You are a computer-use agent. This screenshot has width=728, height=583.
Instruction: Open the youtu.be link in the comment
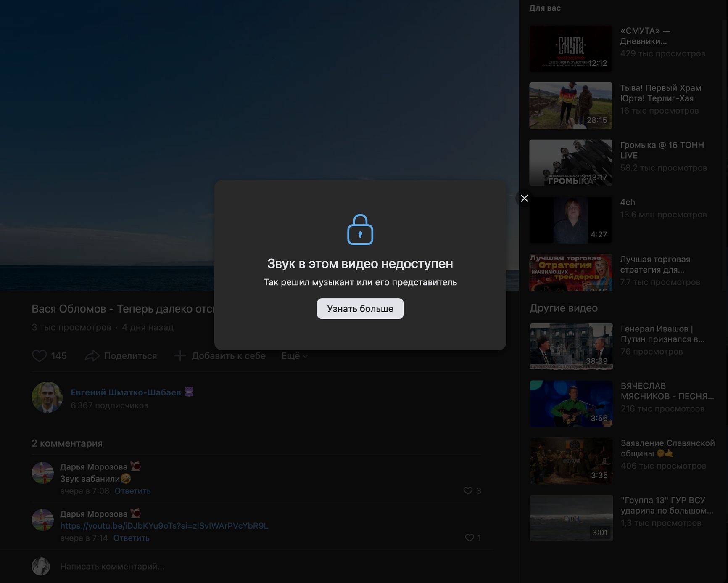click(164, 526)
